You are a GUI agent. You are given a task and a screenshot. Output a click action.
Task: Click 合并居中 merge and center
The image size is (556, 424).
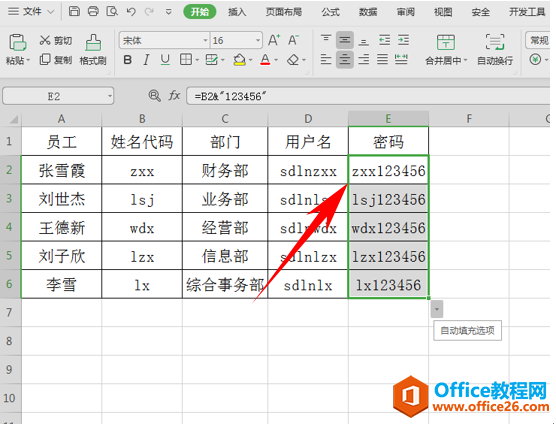[x=446, y=50]
